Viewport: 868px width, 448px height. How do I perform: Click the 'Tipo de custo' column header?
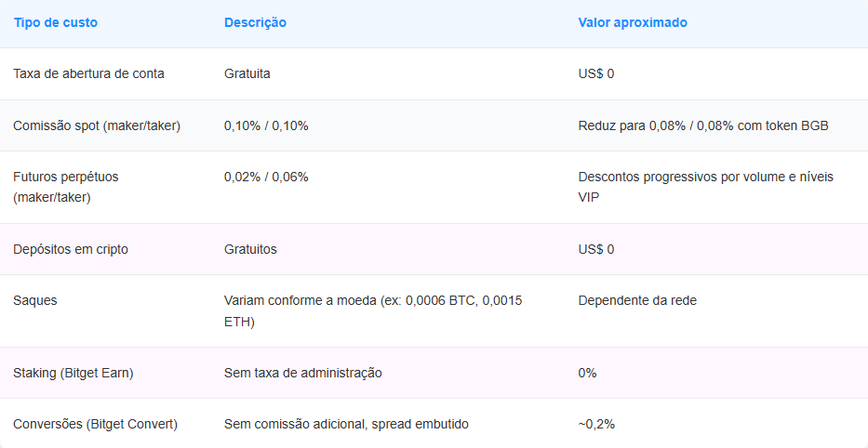pyautogui.click(x=55, y=22)
